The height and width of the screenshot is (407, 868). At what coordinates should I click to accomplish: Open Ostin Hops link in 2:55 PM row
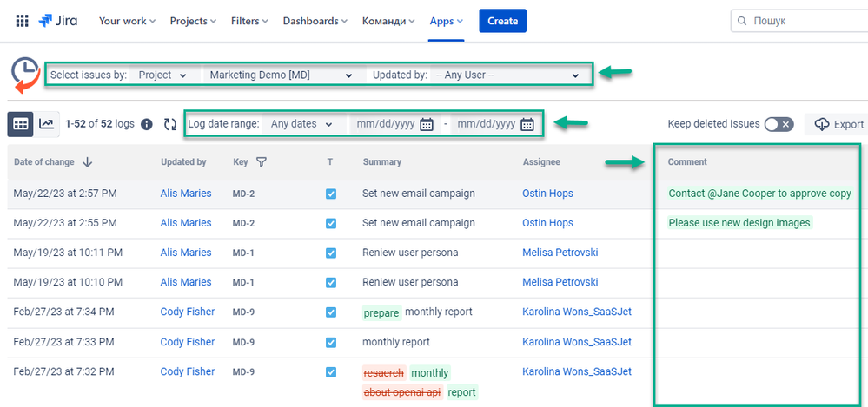(547, 223)
